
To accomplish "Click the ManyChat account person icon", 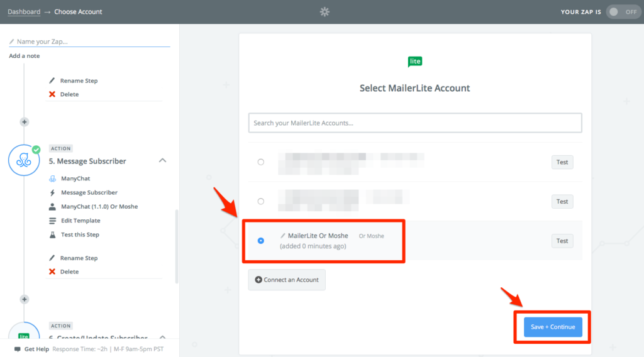I will tap(52, 206).
